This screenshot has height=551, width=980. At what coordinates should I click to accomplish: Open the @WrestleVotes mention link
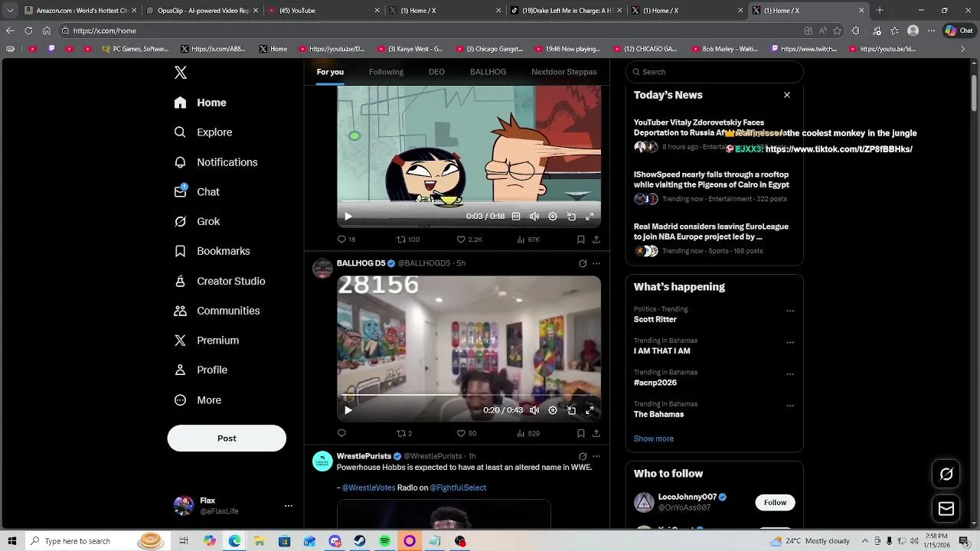pyautogui.click(x=368, y=487)
